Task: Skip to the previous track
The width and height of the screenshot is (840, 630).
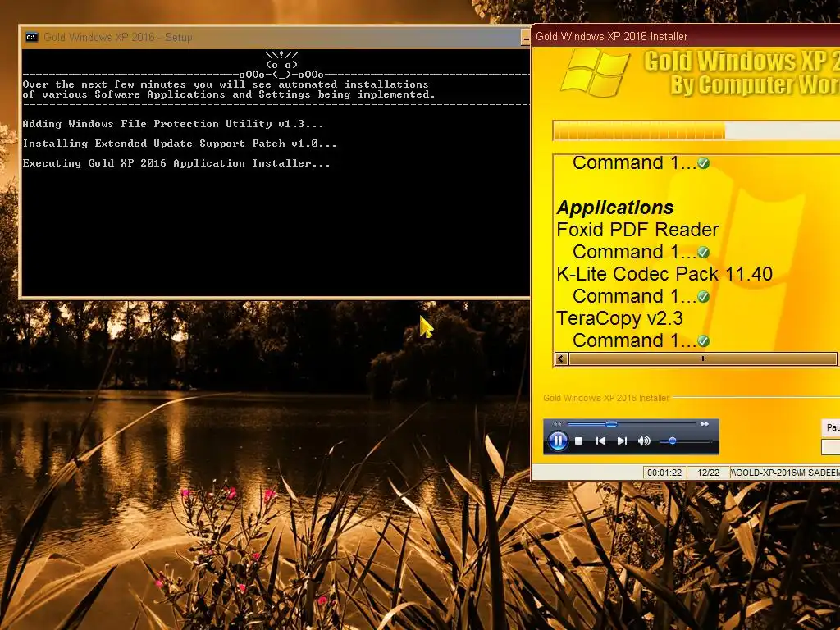Action: (600, 441)
